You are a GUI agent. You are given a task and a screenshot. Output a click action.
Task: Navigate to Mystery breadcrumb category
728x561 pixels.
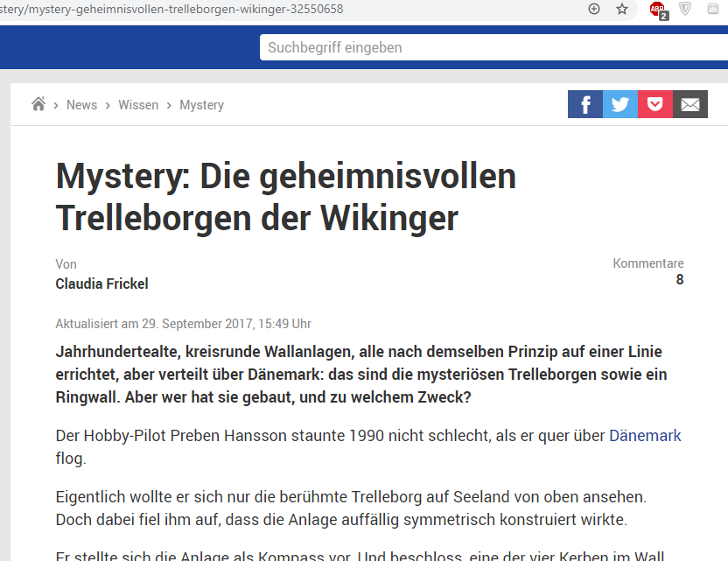[x=201, y=105]
